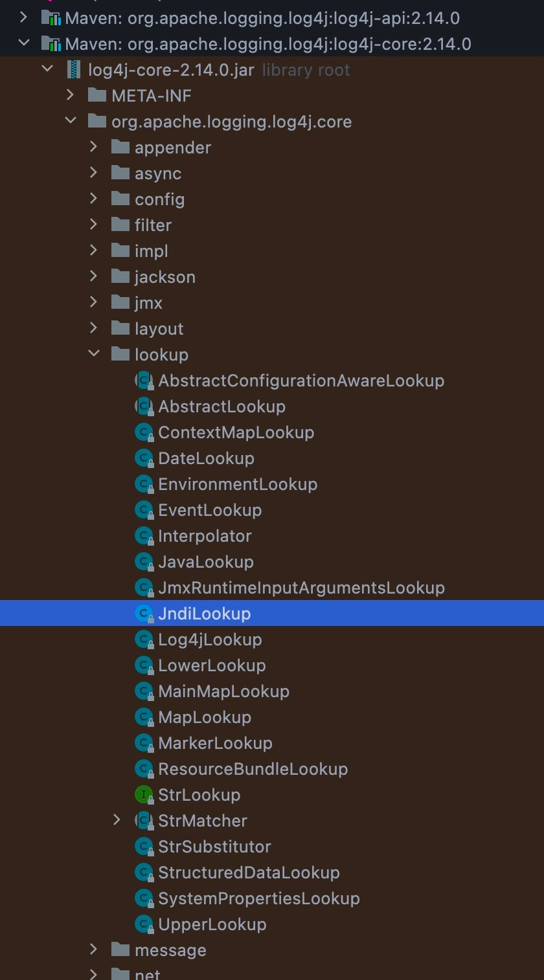Click the StrLookup interface icon
This screenshot has width=544, height=980.
(143, 795)
